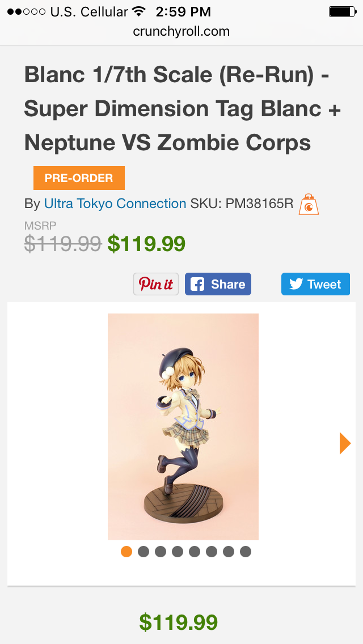Tap the Crunchyroll store bag icon
Image resolution: width=363 pixels, height=644 pixels.
pos(309,204)
